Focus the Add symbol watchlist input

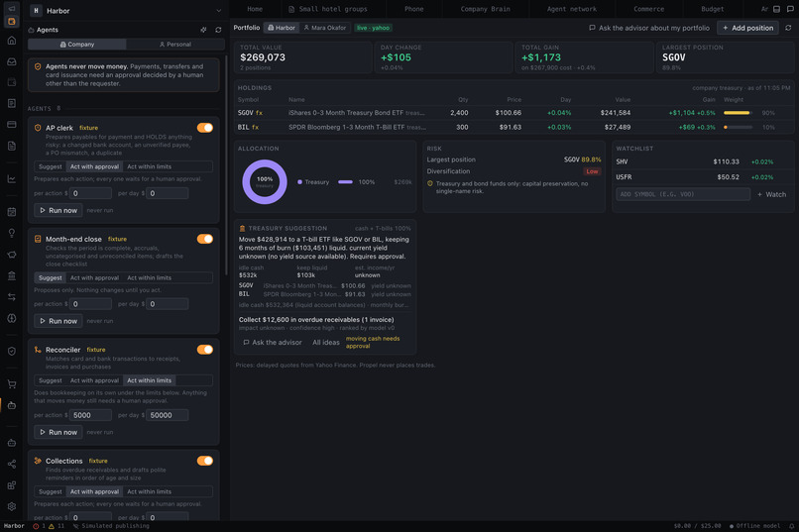point(683,194)
